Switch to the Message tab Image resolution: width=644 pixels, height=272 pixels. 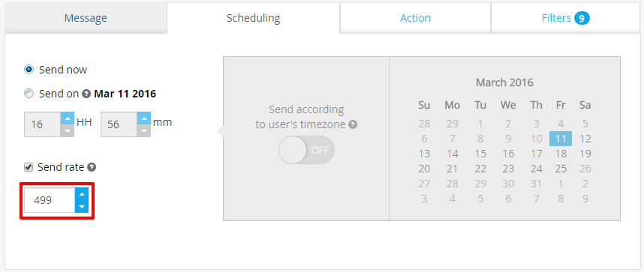[x=86, y=18]
